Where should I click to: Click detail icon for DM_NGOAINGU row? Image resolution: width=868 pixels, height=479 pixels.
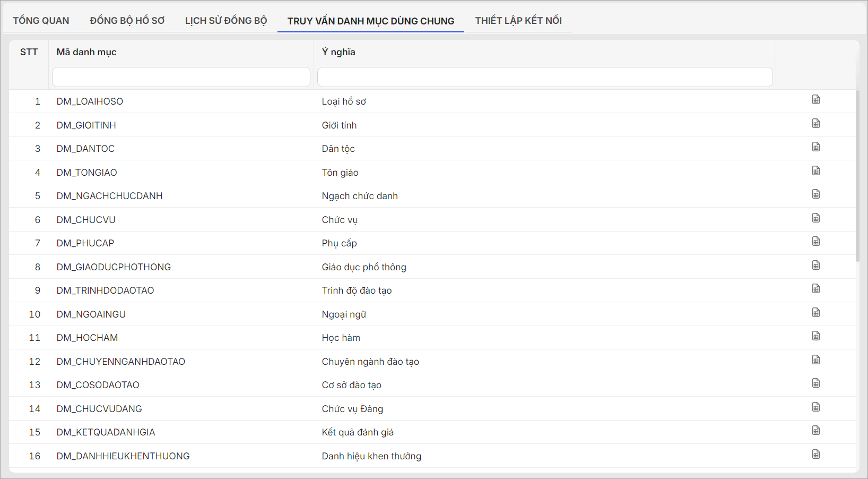816,313
